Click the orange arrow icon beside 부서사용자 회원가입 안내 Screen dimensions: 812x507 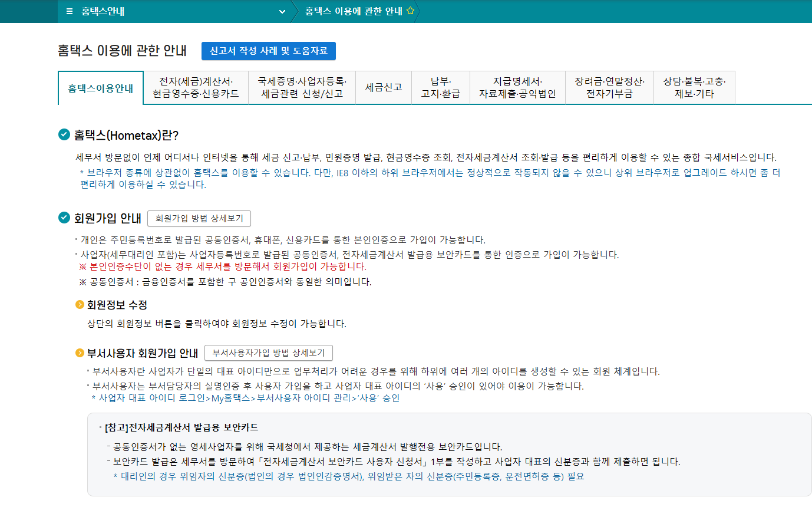coord(80,353)
